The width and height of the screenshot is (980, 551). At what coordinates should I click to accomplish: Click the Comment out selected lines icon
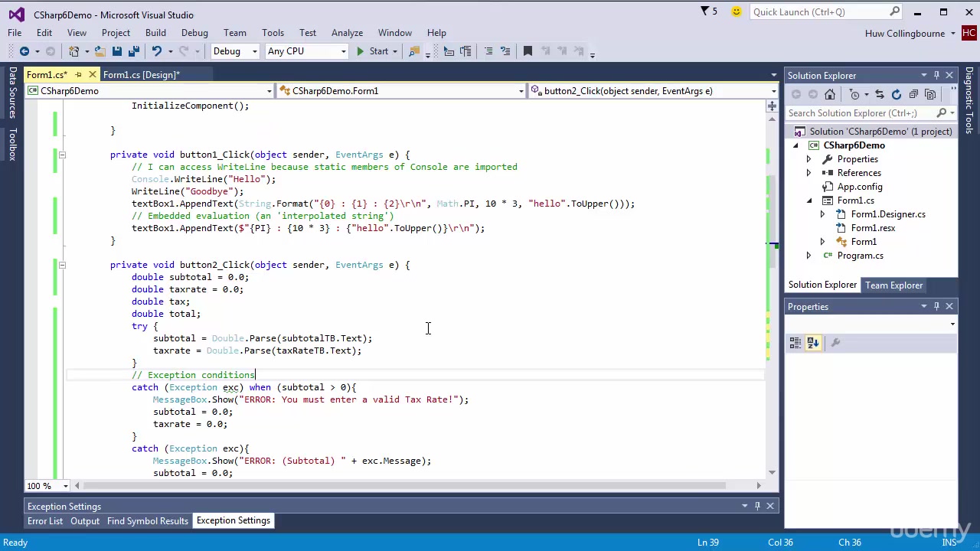(x=488, y=51)
